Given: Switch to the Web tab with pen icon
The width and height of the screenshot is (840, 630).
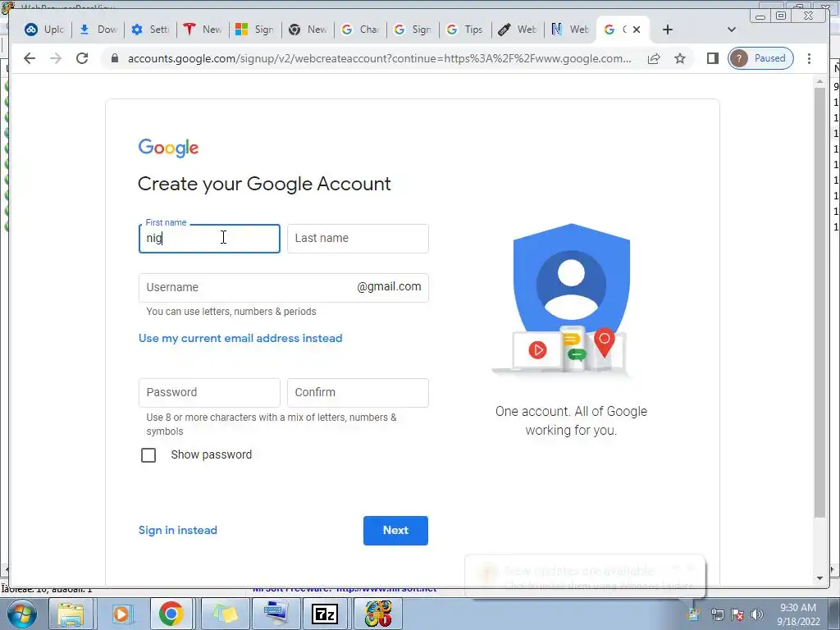Looking at the screenshot, I should pos(518,30).
